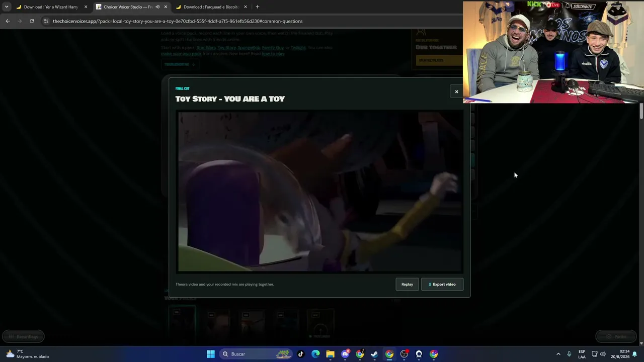Switch to the Yer a Wizard Harry tab
644x362 pixels.
tap(51, 7)
